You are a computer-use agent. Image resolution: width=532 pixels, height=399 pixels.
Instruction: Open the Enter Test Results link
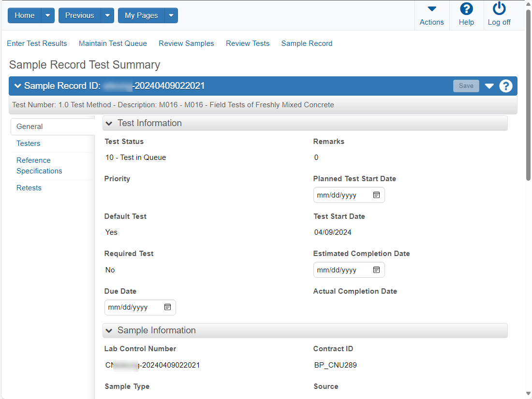(x=37, y=43)
